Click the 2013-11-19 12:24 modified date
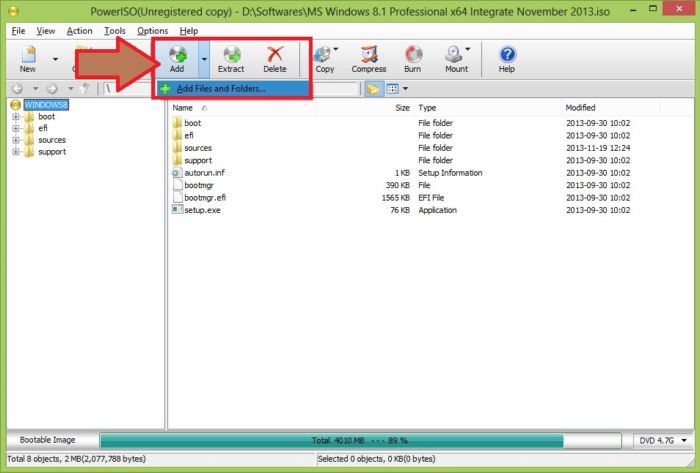Viewport: 700px width, 473px height. pyautogui.click(x=598, y=148)
